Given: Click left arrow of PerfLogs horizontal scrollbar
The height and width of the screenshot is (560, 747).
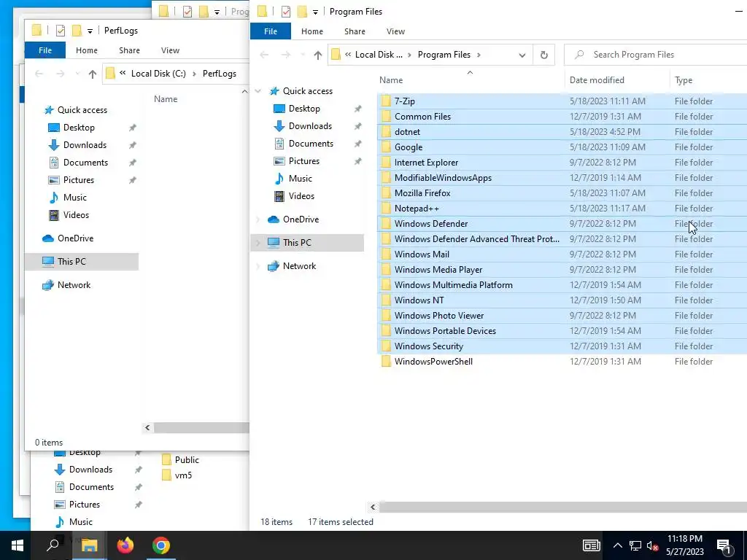Looking at the screenshot, I should click(147, 427).
